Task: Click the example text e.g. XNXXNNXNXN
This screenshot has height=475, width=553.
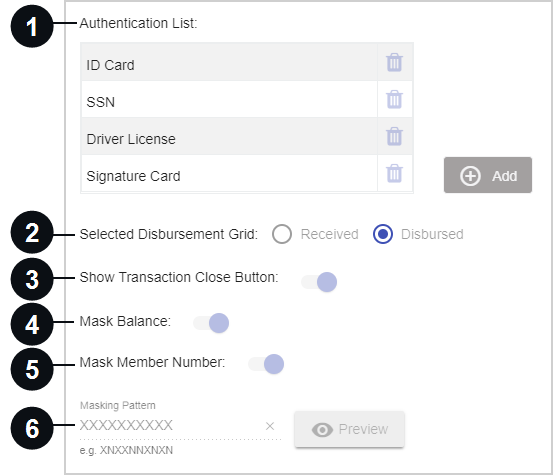Action: click(126, 450)
